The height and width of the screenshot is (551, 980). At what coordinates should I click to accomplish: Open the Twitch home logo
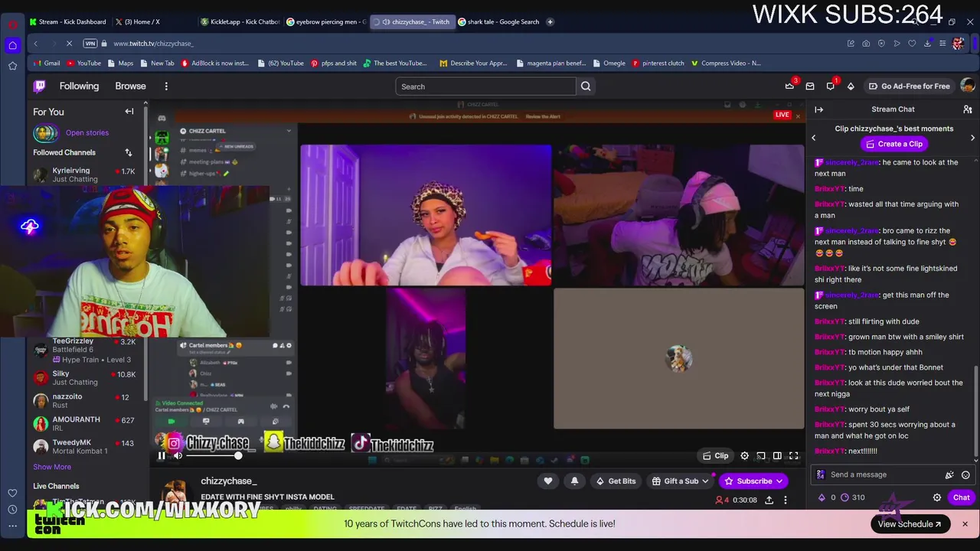click(40, 86)
